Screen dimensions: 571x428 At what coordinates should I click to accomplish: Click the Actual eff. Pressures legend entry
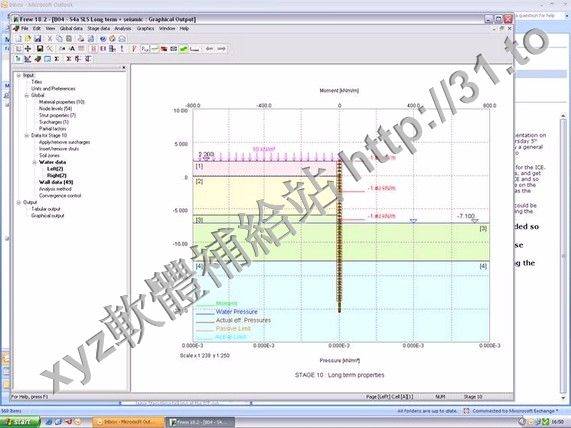pyautogui.click(x=243, y=320)
